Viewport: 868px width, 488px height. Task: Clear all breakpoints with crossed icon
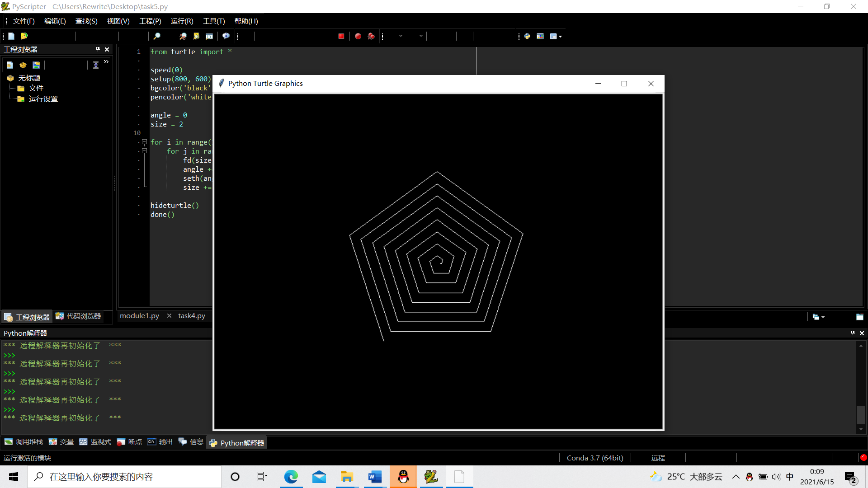click(x=371, y=36)
